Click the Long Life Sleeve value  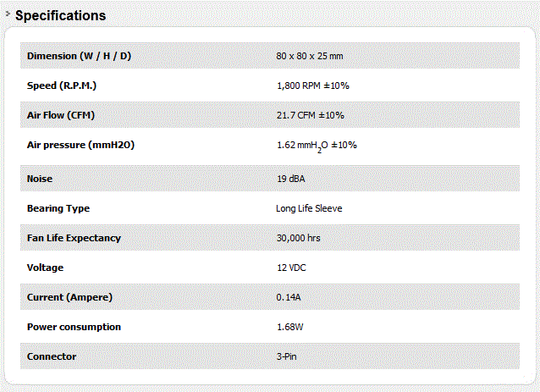309,208
